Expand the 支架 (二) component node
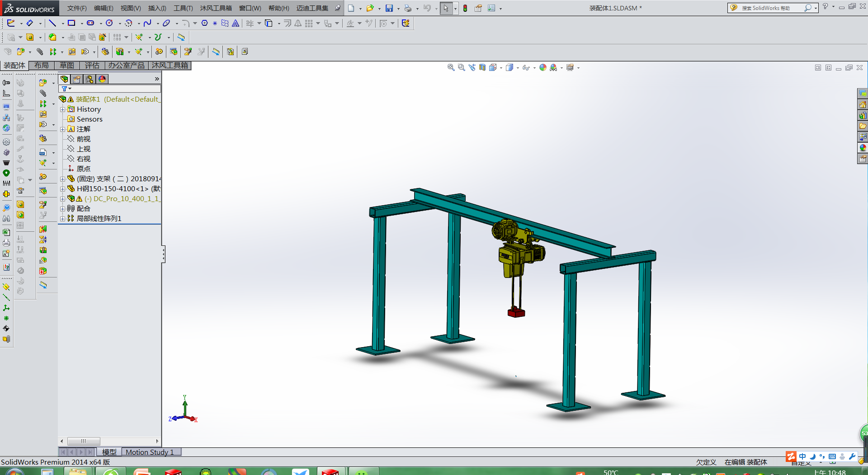 pos(62,179)
